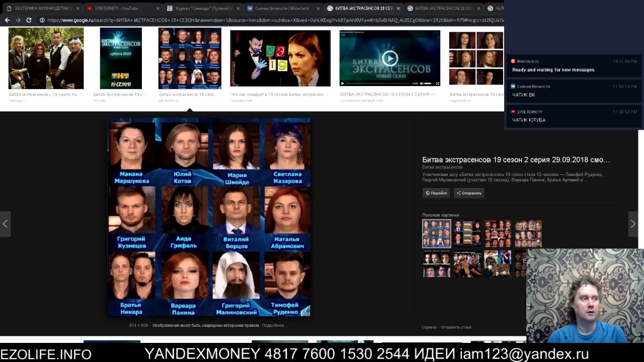The height and width of the screenshot is (362, 644).
Task: Go back with the browser back arrow
Action: 7,20
